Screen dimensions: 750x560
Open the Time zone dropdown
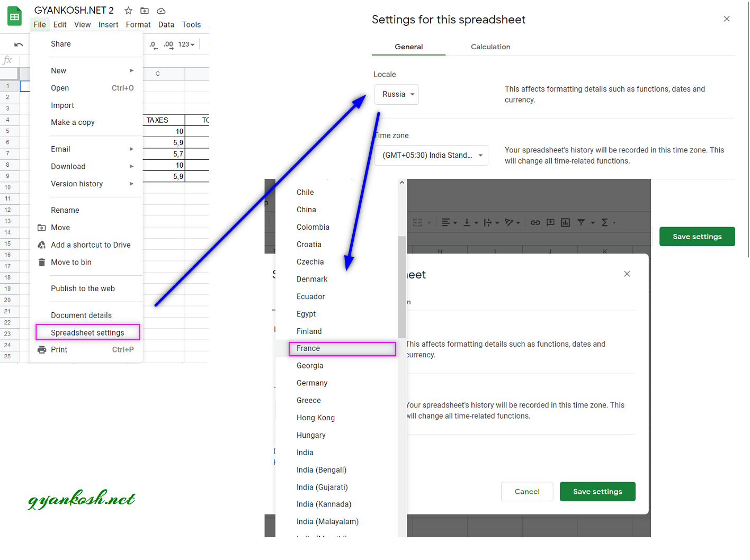point(431,155)
